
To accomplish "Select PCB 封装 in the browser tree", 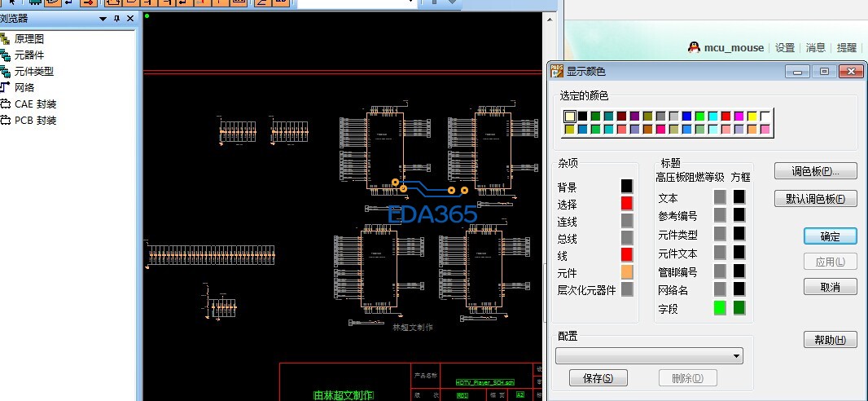I will pyautogui.click(x=36, y=120).
